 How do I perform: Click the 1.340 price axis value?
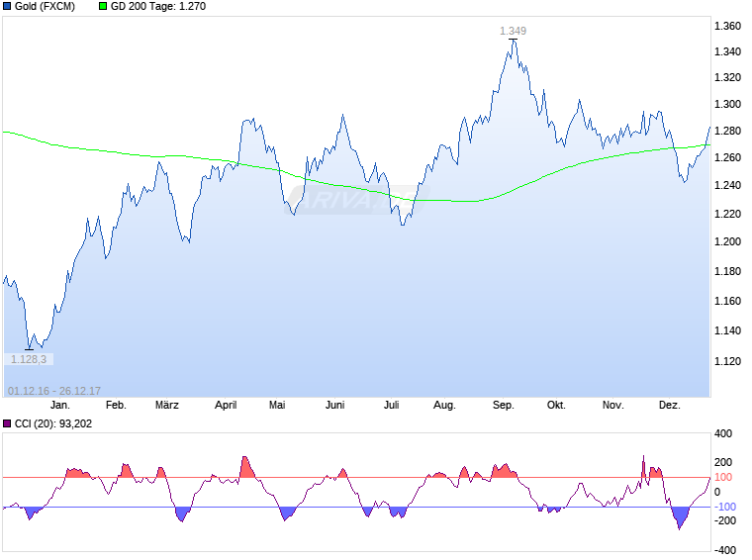(727, 51)
